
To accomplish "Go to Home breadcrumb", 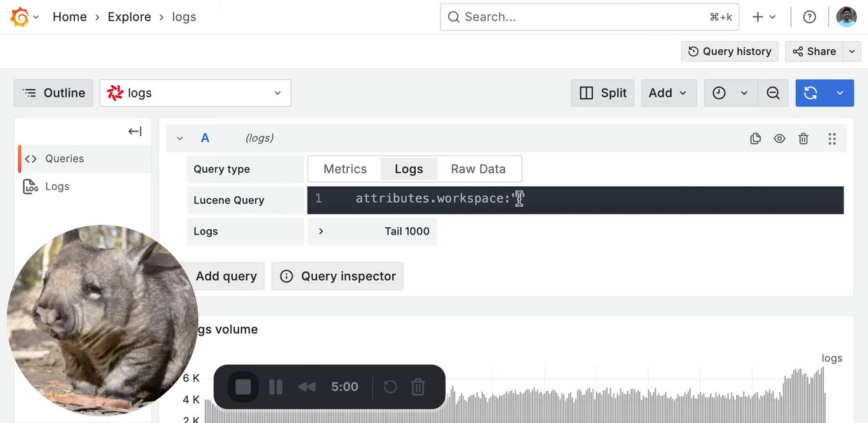I will coord(69,17).
